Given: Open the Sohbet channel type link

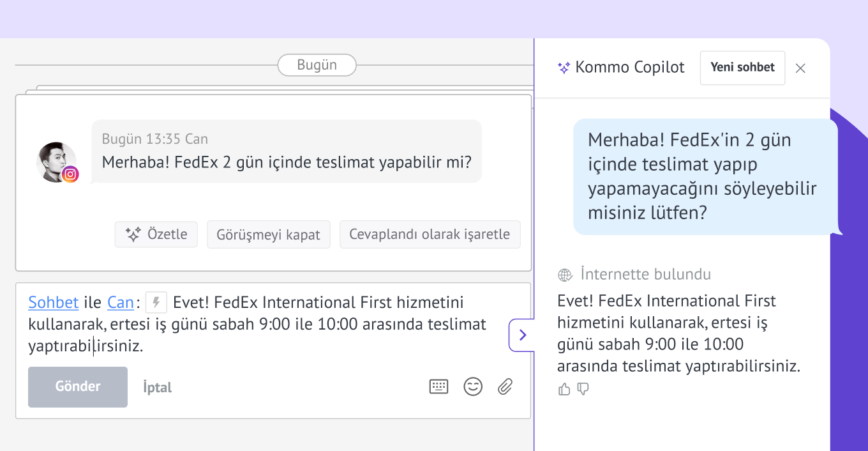Looking at the screenshot, I should [x=53, y=302].
